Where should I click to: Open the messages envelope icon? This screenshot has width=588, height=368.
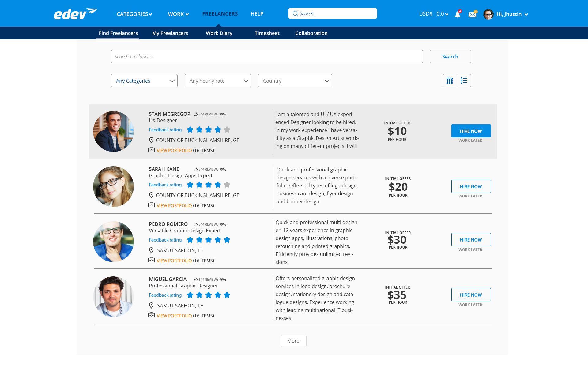click(472, 14)
